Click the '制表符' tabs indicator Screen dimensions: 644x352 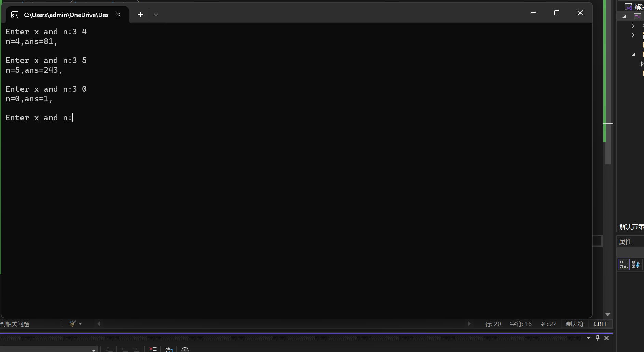coord(575,324)
